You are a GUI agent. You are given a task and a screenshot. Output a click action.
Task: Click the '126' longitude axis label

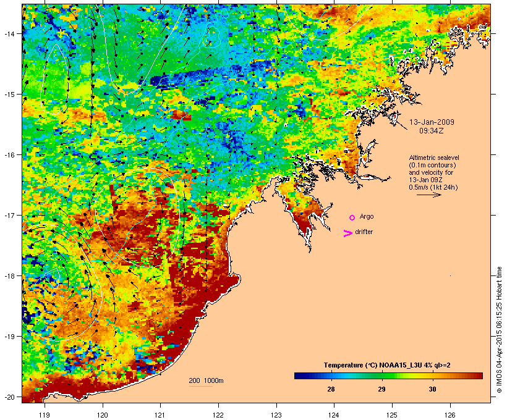[450, 415]
